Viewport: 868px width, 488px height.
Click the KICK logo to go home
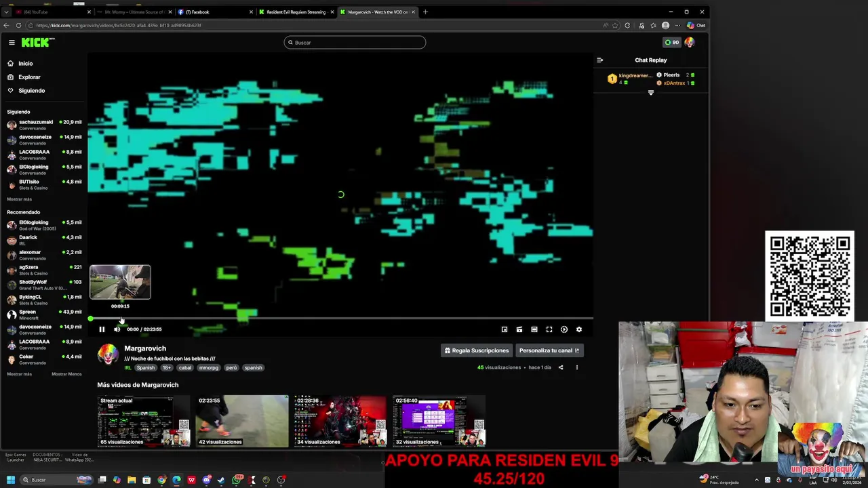click(x=38, y=42)
